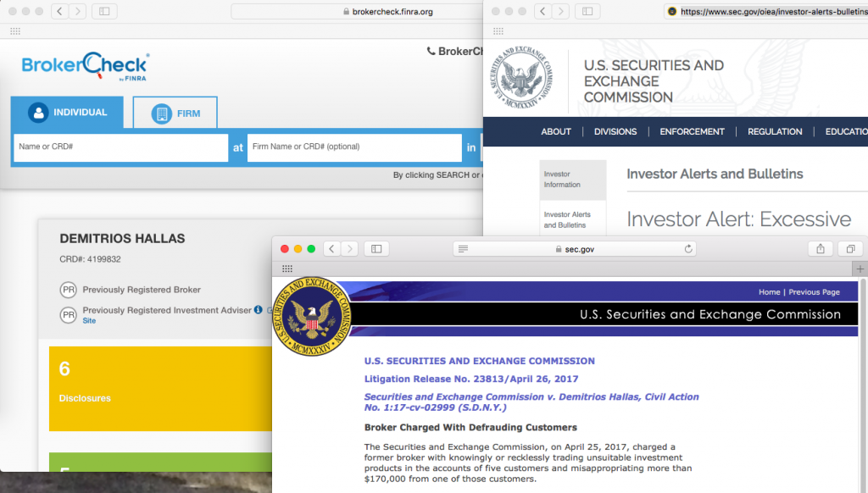Go back in the SEC investor alerts window

pyautogui.click(x=542, y=11)
